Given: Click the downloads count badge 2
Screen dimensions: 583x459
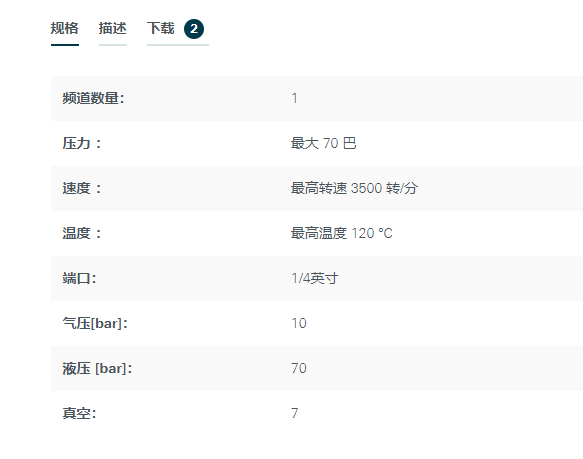Looking at the screenshot, I should click(x=194, y=29).
